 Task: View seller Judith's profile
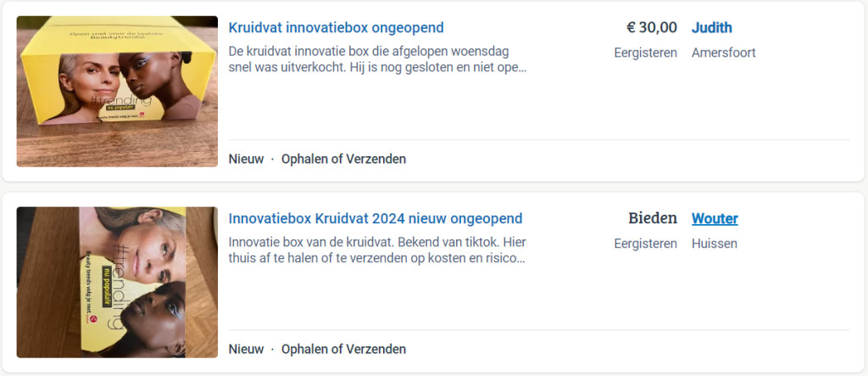711,28
